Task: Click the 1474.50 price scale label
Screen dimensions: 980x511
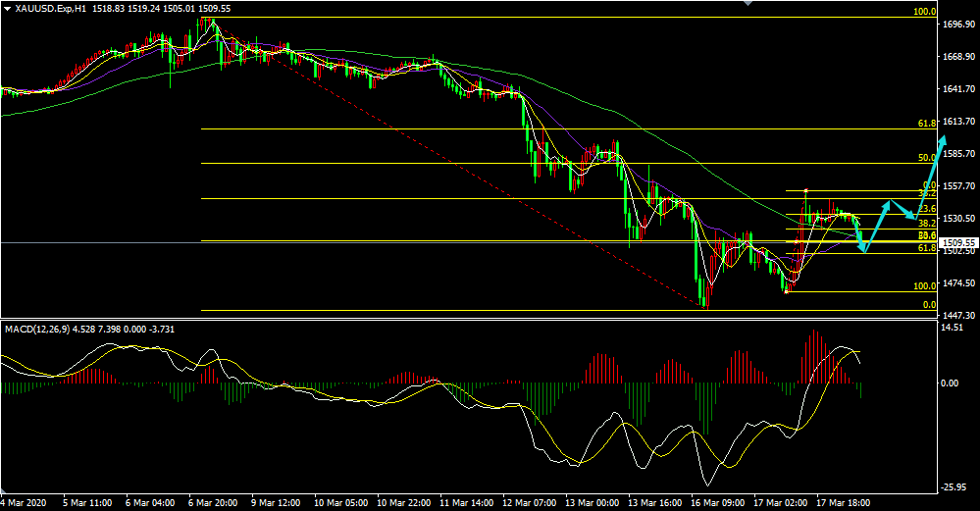Action: point(958,283)
